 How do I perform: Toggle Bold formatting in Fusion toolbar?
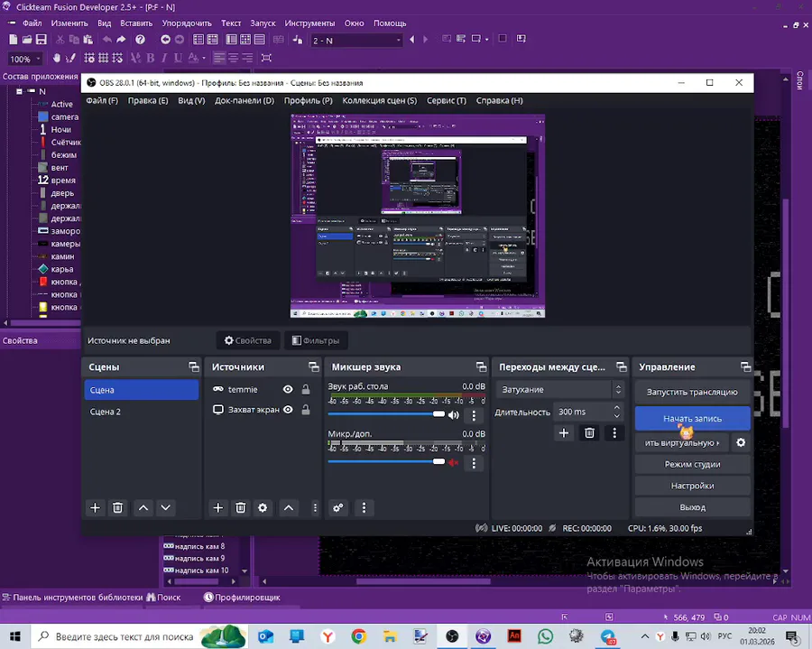pos(150,58)
